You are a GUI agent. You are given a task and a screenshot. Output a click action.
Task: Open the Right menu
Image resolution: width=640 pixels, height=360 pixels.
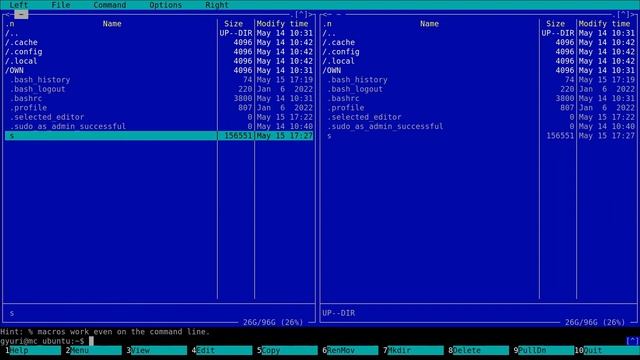pos(217,5)
